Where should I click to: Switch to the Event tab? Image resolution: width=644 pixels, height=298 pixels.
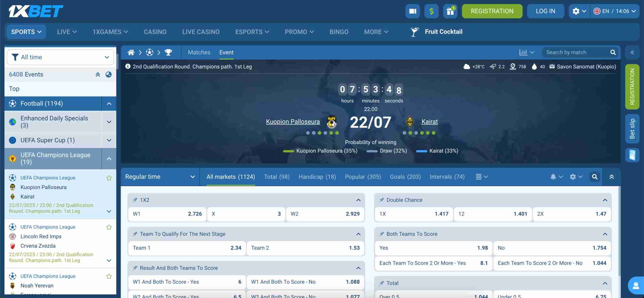click(x=226, y=52)
